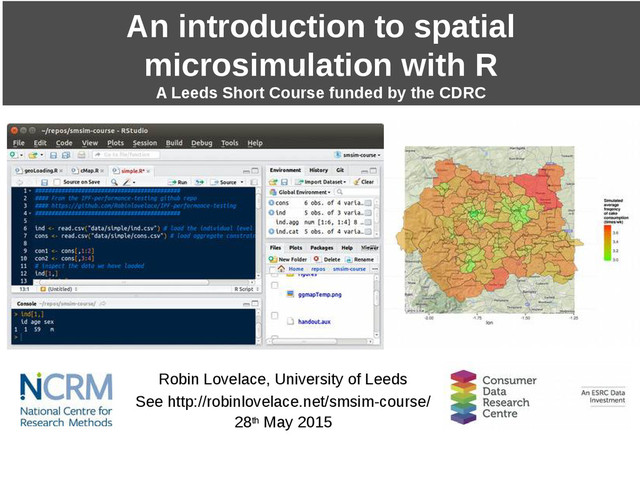Open the code tools wand dropdown arrow

click(x=134, y=182)
